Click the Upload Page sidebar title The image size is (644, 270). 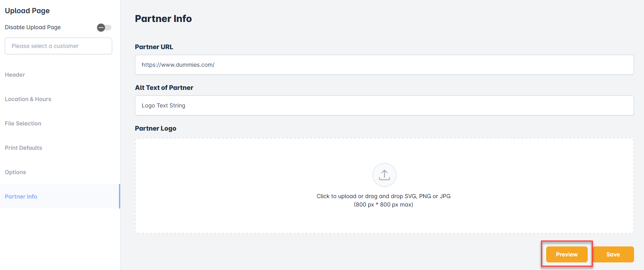point(27,11)
